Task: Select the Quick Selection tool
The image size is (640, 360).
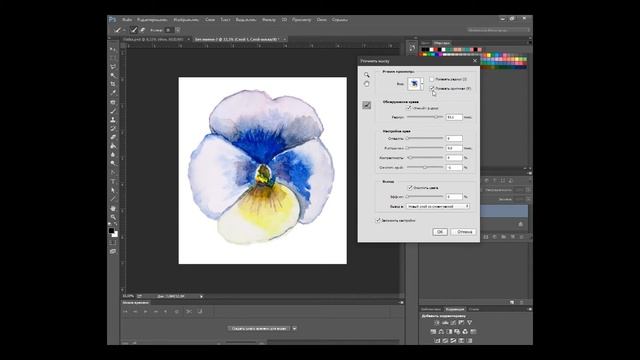Action: click(113, 76)
